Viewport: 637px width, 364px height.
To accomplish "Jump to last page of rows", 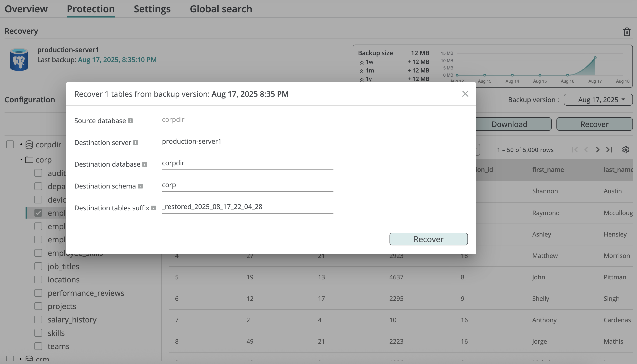I will [609, 150].
